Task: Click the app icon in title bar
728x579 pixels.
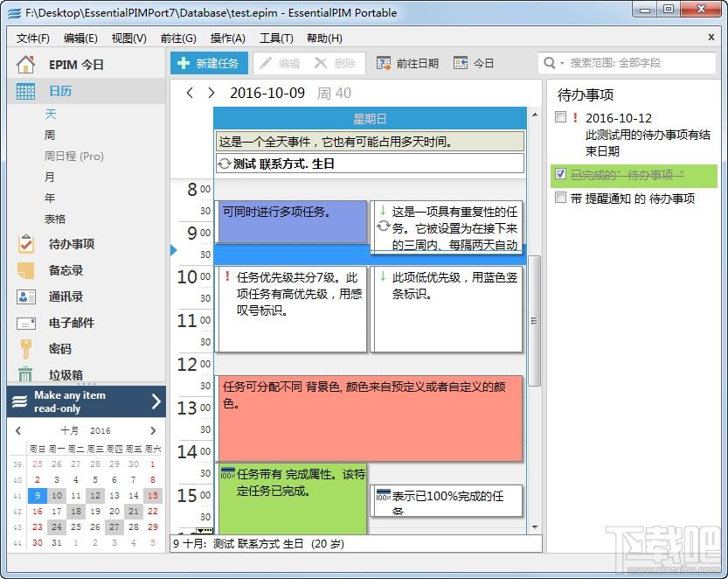Action: (x=14, y=13)
